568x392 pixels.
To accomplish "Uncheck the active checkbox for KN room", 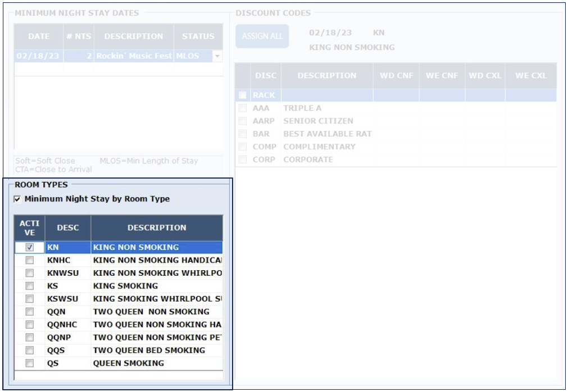I will [30, 247].
